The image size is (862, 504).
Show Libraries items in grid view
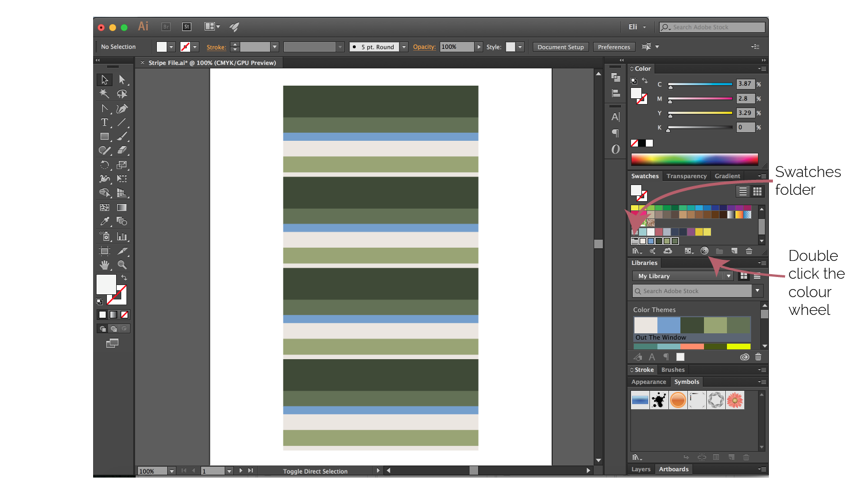click(744, 276)
